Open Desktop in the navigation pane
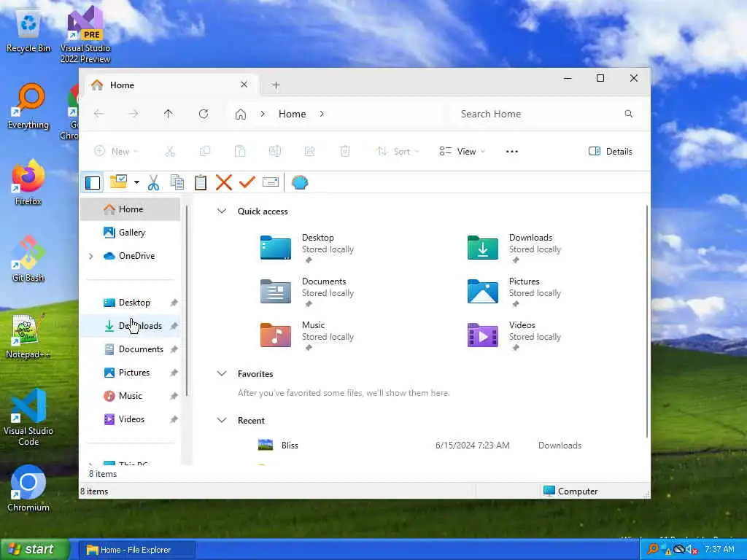This screenshot has height=560, width=747. 130,303
